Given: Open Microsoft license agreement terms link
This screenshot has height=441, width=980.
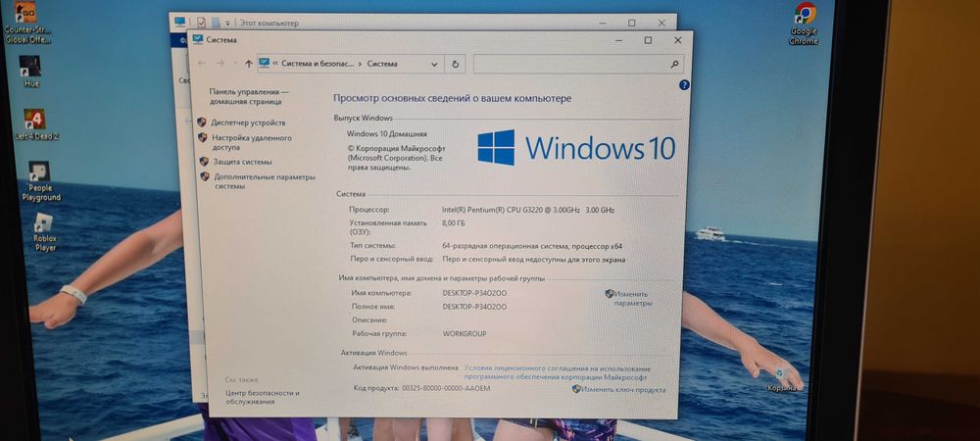Looking at the screenshot, I should (x=558, y=373).
